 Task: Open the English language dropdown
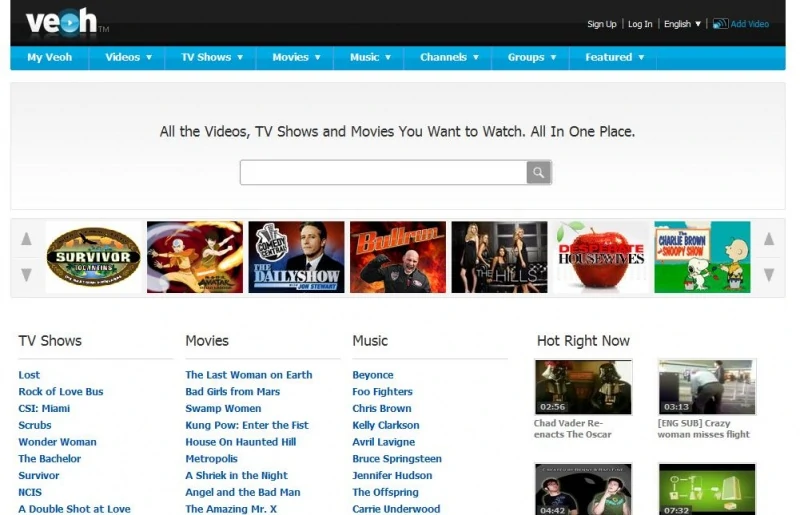(682, 24)
